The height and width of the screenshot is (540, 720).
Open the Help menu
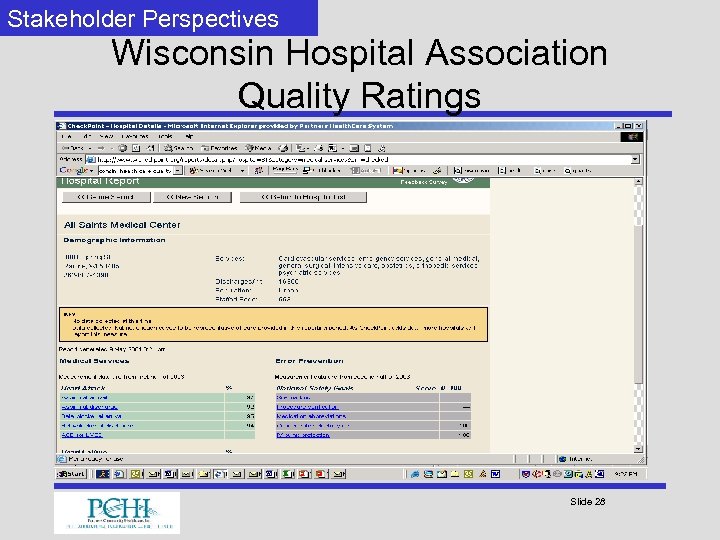[x=189, y=136]
